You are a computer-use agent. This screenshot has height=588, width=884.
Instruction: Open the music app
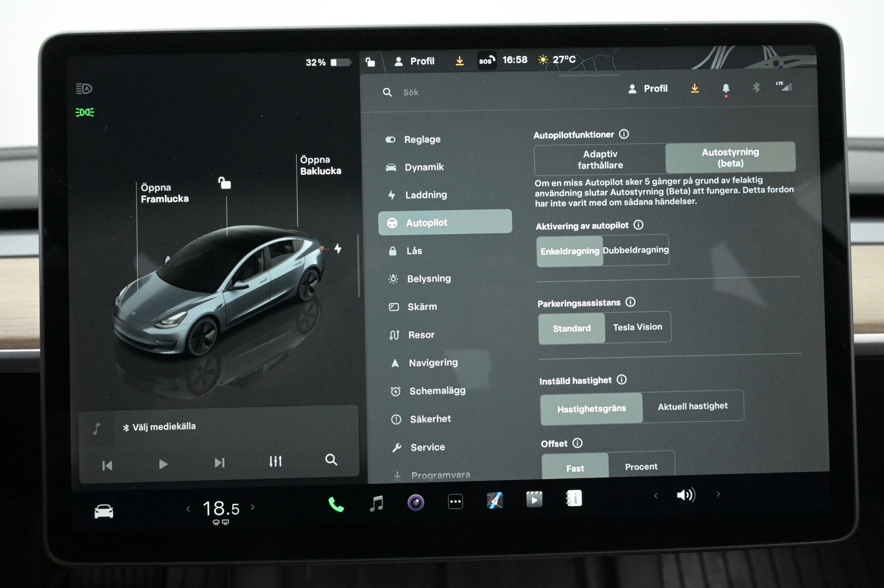(377, 503)
